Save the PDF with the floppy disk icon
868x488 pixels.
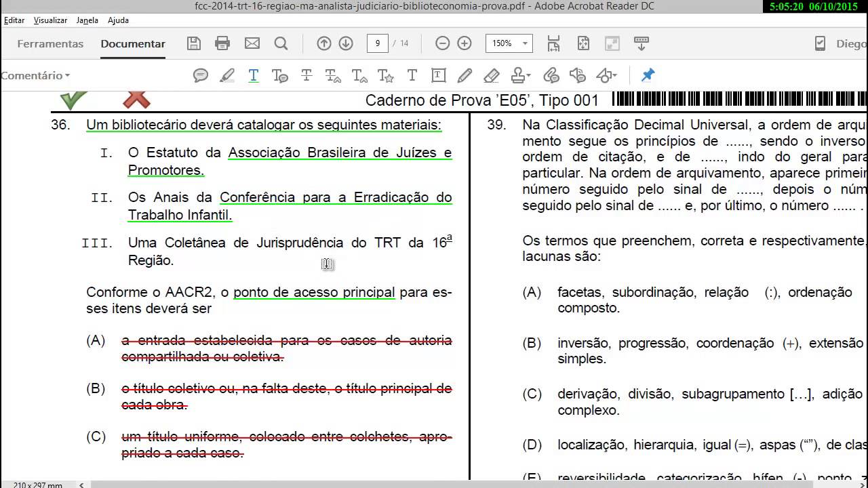194,43
